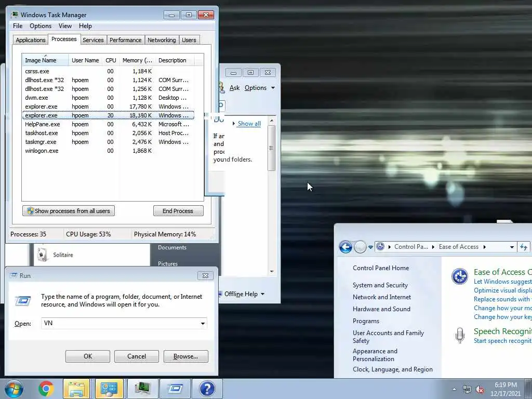
Task: Refresh the Control Panel address bar
Action: (524, 247)
